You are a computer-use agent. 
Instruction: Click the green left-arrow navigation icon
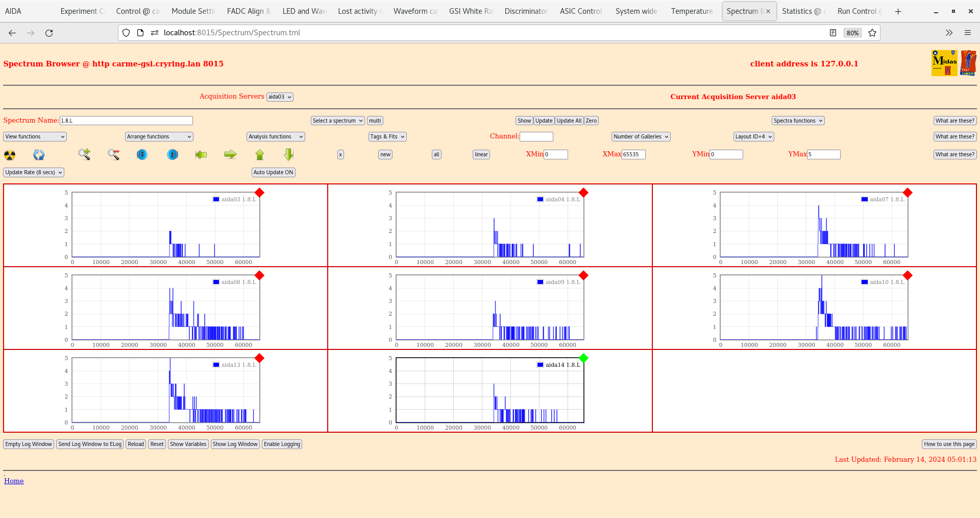coord(201,154)
